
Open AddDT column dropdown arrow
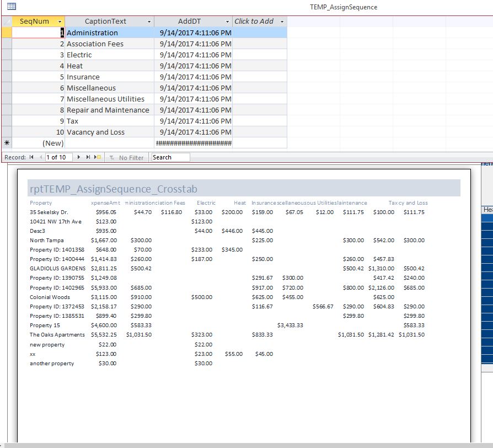click(x=227, y=22)
